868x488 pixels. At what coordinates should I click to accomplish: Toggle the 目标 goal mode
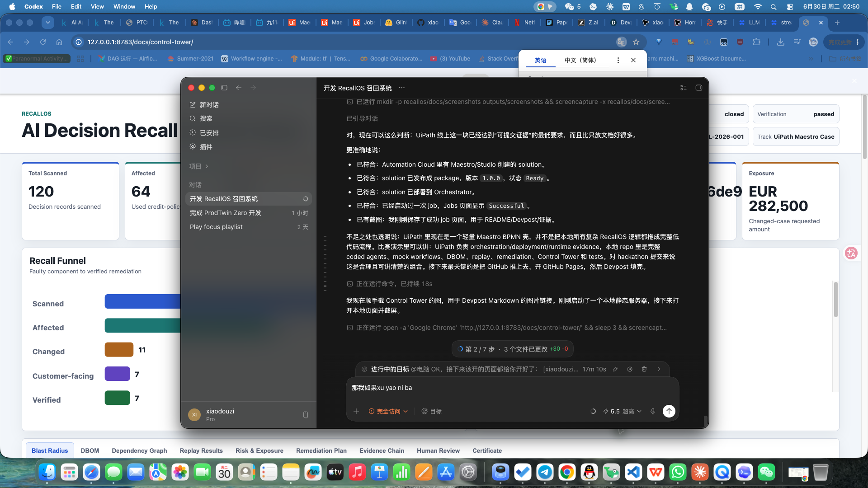pyautogui.click(x=431, y=411)
